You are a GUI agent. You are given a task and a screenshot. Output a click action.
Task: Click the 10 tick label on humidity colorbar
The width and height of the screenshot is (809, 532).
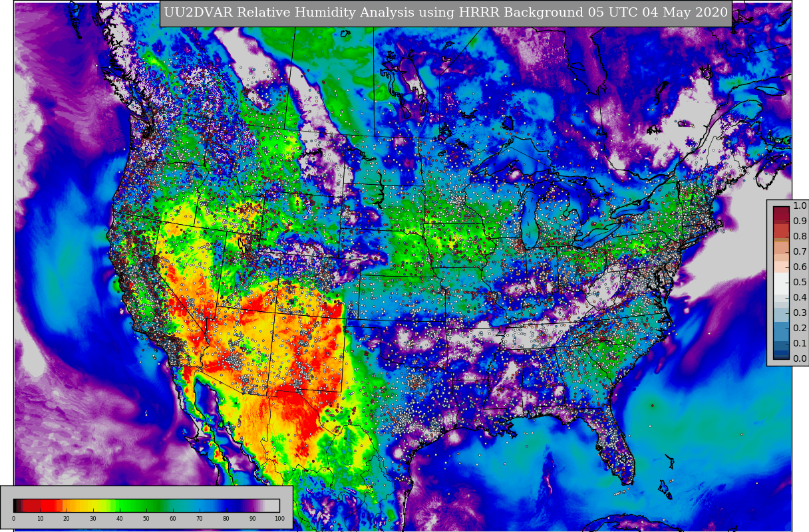(40, 519)
